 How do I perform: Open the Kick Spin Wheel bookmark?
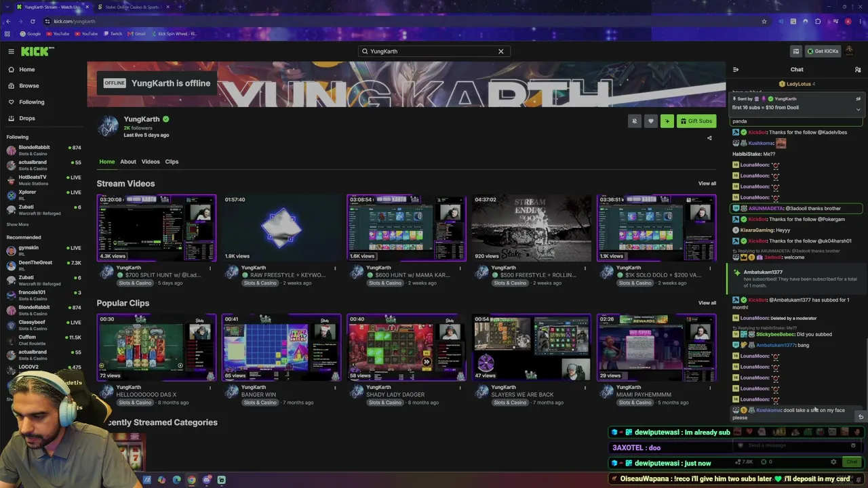[x=174, y=34]
